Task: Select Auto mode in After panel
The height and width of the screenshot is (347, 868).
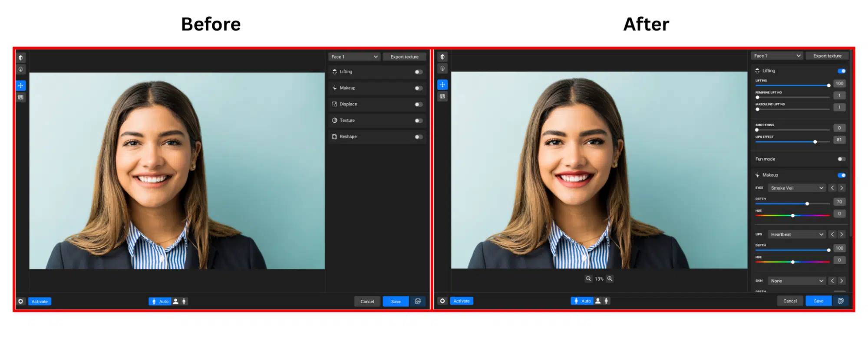Action: [x=582, y=301]
